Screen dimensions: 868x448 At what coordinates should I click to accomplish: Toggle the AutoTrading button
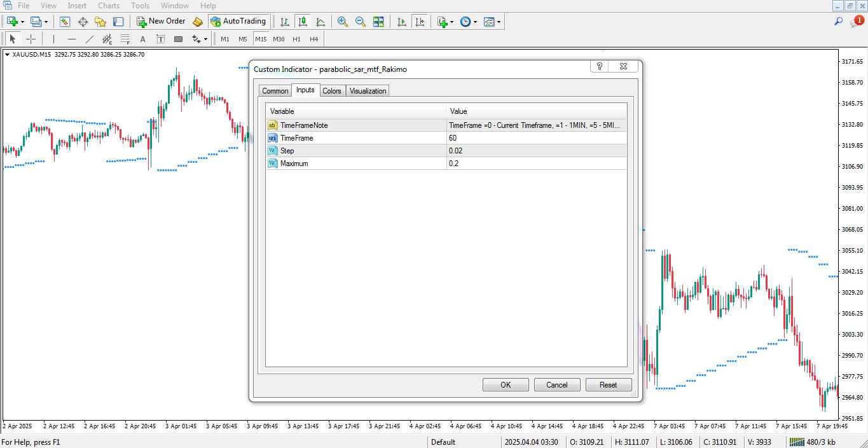coord(238,22)
